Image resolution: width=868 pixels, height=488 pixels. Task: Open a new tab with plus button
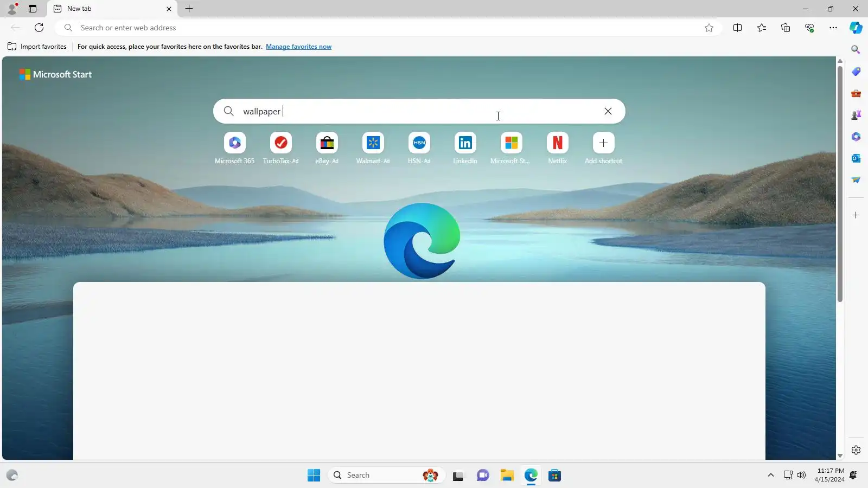tap(189, 9)
